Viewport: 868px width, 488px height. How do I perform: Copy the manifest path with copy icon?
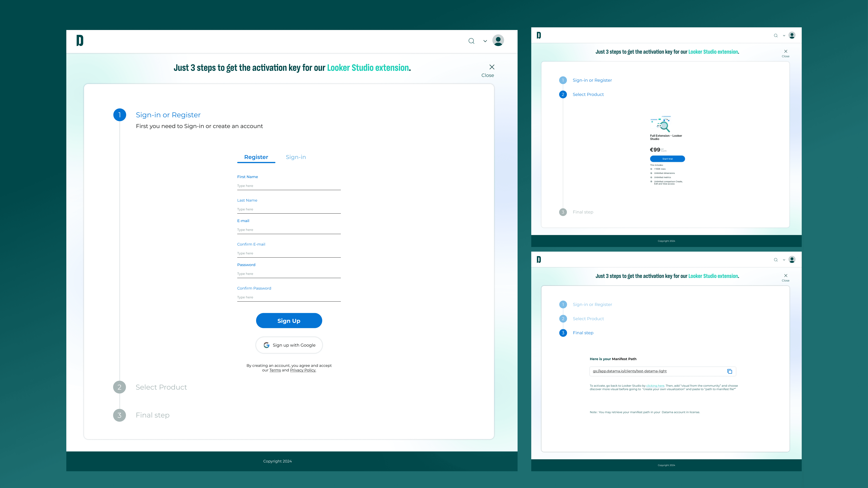pos(729,371)
